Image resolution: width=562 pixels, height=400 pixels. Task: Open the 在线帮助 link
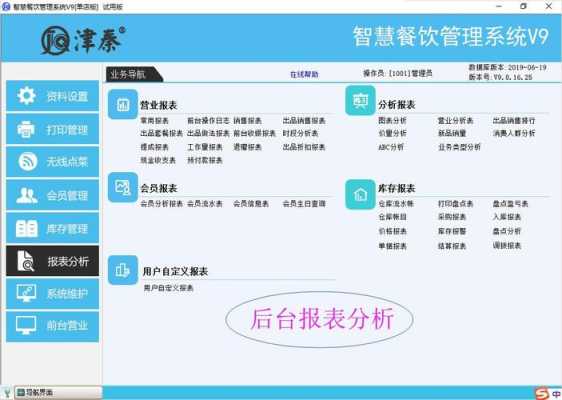tap(304, 74)
